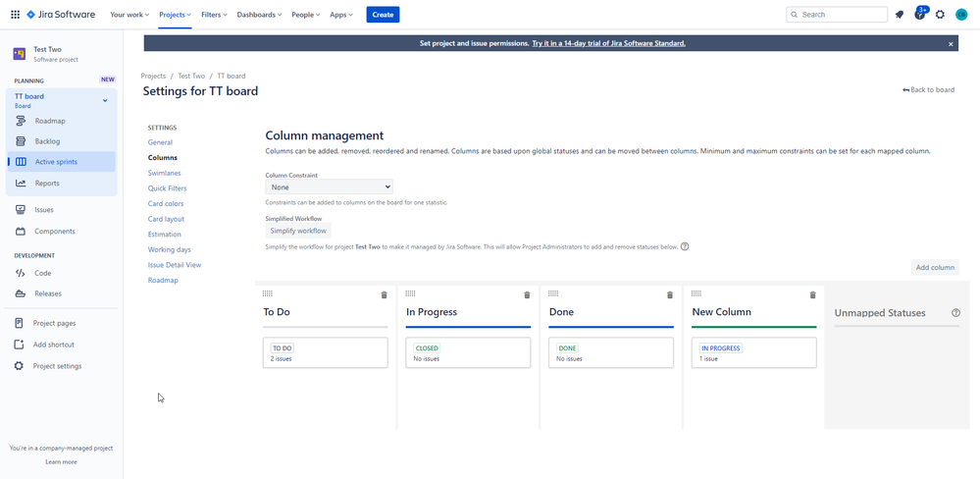Open Quick Filters settings

[167, 188]
